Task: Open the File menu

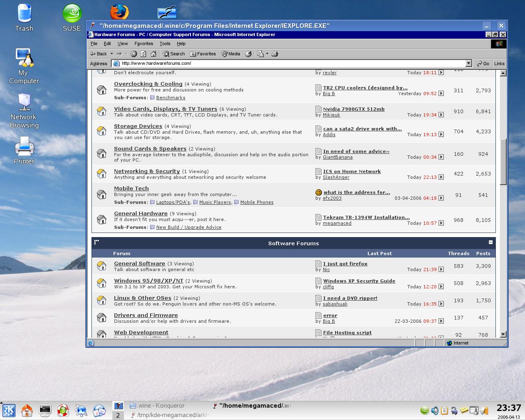Action: click(x=94, y=43)
